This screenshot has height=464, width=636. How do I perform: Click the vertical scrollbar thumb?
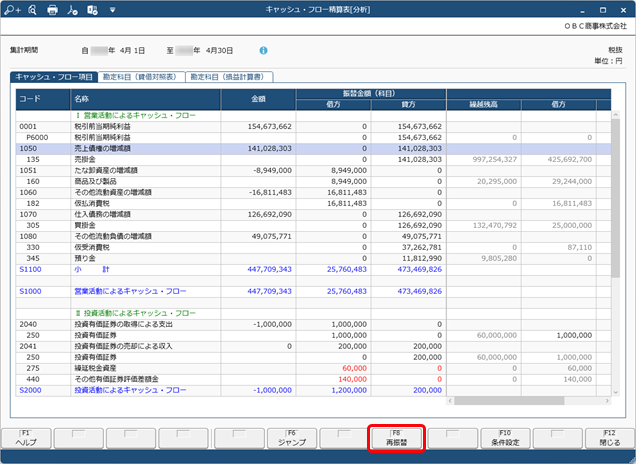(x=616, y=198)
